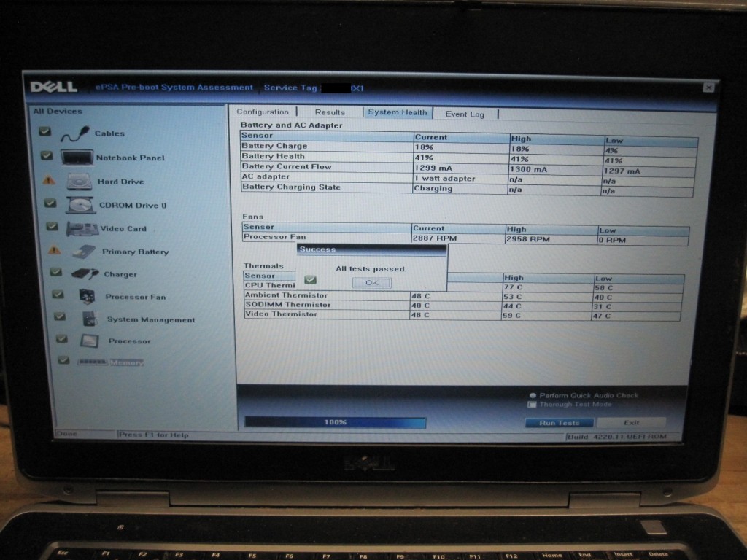Click the 1299 mA current value

coord(433,168)
